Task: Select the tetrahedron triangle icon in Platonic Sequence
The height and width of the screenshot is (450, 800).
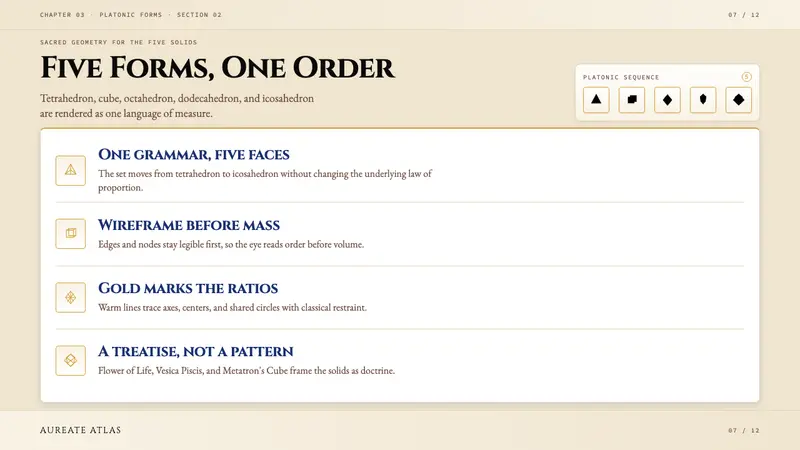Action: (x=596, y=99)
